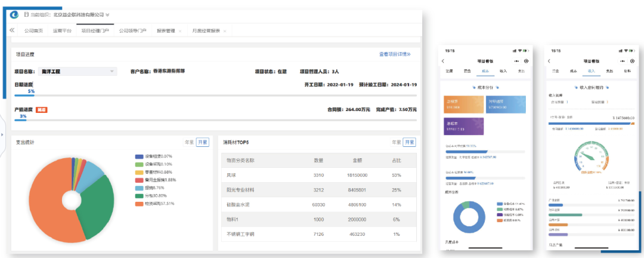Select 年累 in 支出统计 panel
This screenshot has width=644, height=258.
click(x=188, y=142)
